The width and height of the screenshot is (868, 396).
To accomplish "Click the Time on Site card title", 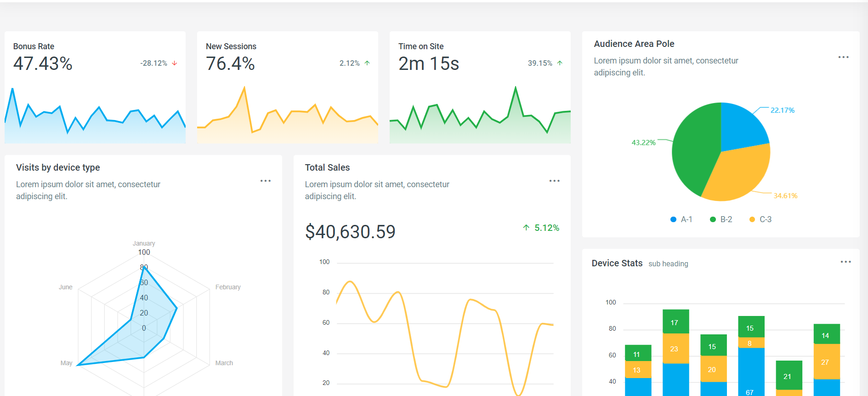I will (x=421, y=46).
